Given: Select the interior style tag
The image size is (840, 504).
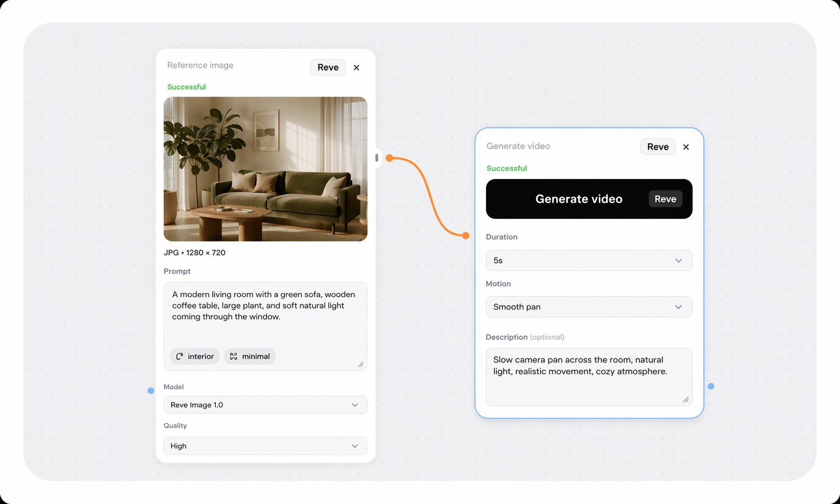Looking at the screenshot, I should (195, 356).
